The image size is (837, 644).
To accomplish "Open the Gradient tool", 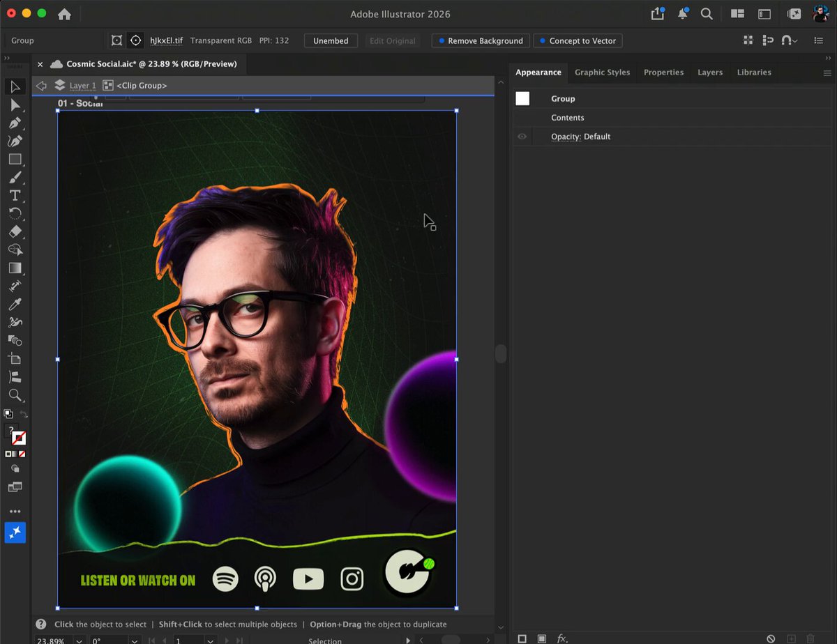I will 15,268.
